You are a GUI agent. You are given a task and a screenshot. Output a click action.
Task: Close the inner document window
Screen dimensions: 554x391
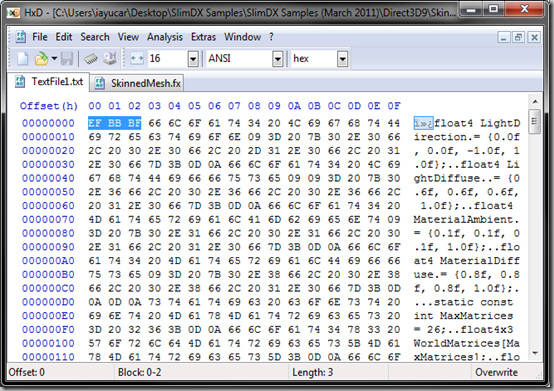pyautogui.click(x=534, y=37)
